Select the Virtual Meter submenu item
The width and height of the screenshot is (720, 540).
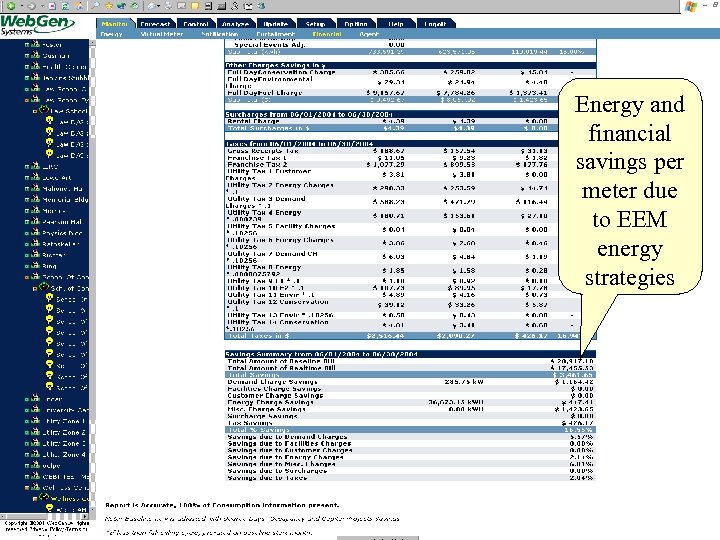pyautogui.click(x=162, y=34)
